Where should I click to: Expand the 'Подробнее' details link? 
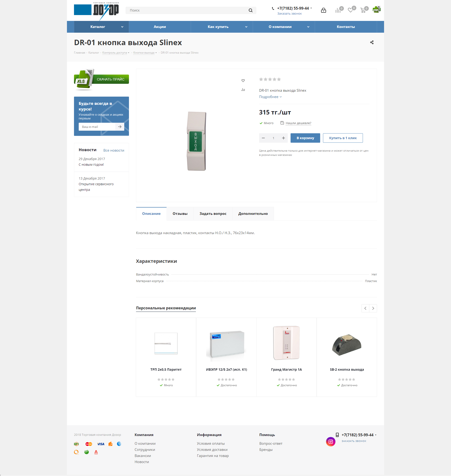270,97
